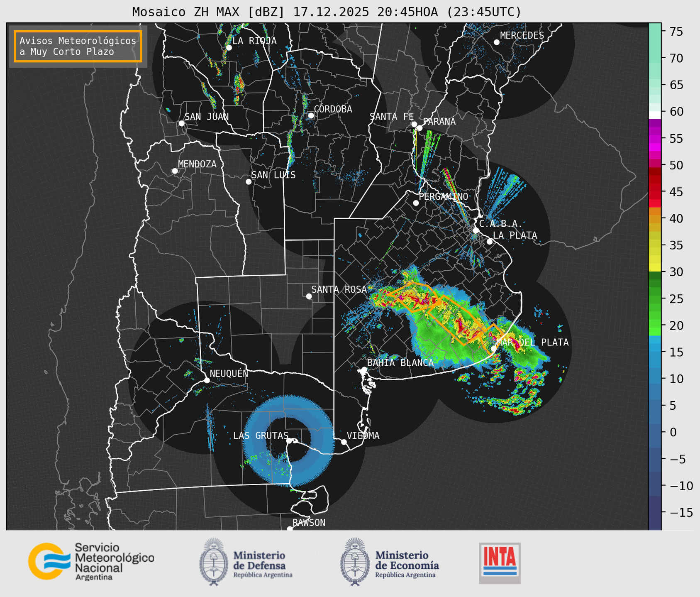Click the LAS GRUTAS label text
The image size is (700, 597).
pos(261,436)
